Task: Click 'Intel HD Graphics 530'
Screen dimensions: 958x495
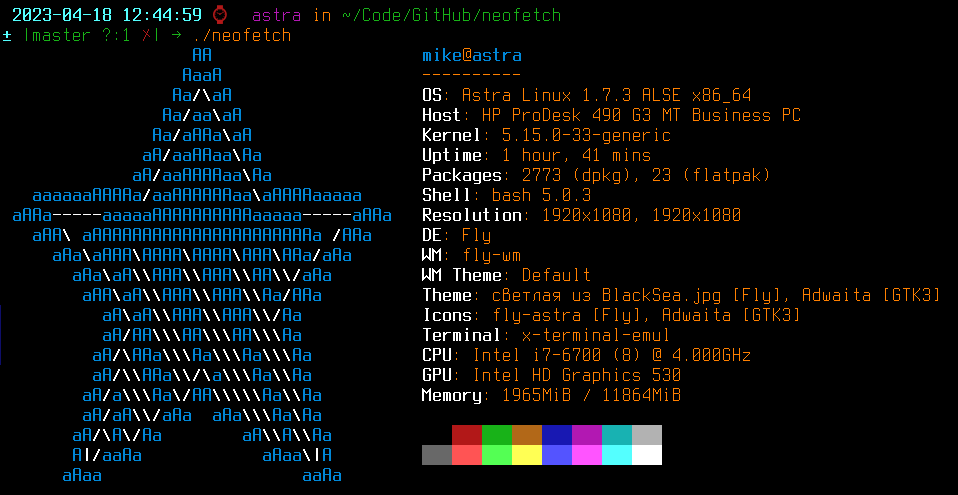Action: tap(576, 375)
